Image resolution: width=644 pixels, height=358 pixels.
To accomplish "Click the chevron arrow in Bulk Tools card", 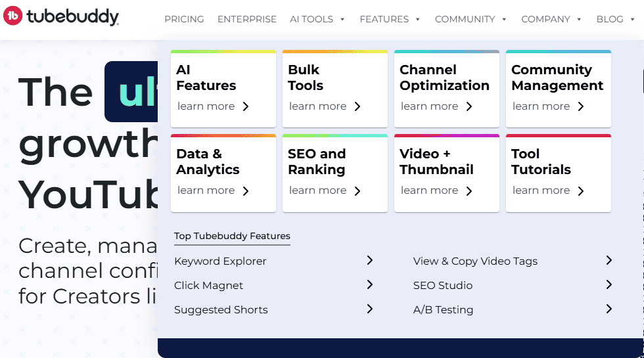I will click(357, 106).
